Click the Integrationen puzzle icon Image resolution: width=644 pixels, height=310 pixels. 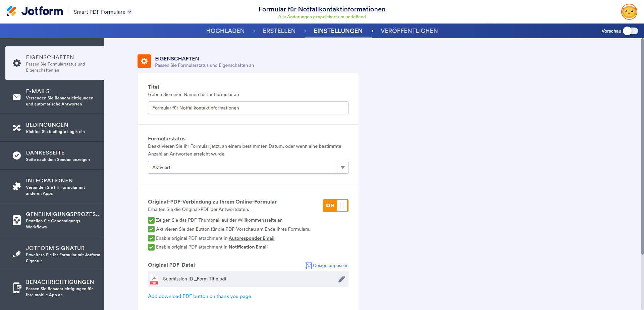(x=17, y=186)
